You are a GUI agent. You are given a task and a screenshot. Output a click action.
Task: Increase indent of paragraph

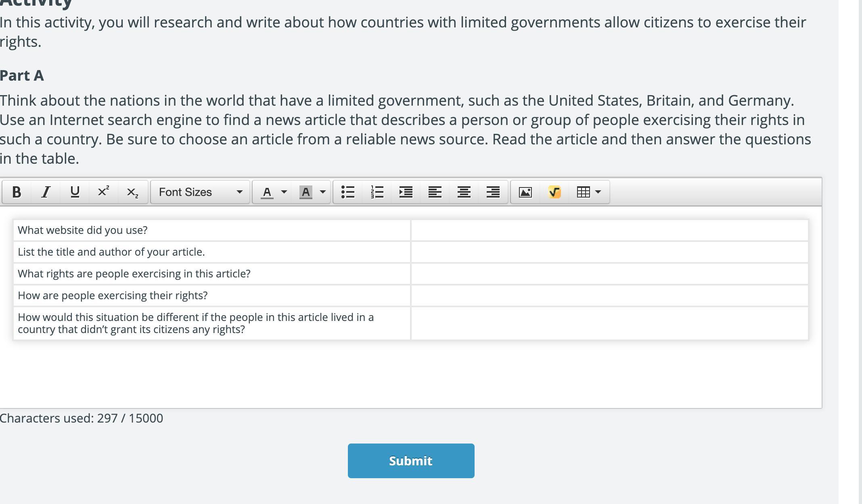tap(406, 192)
